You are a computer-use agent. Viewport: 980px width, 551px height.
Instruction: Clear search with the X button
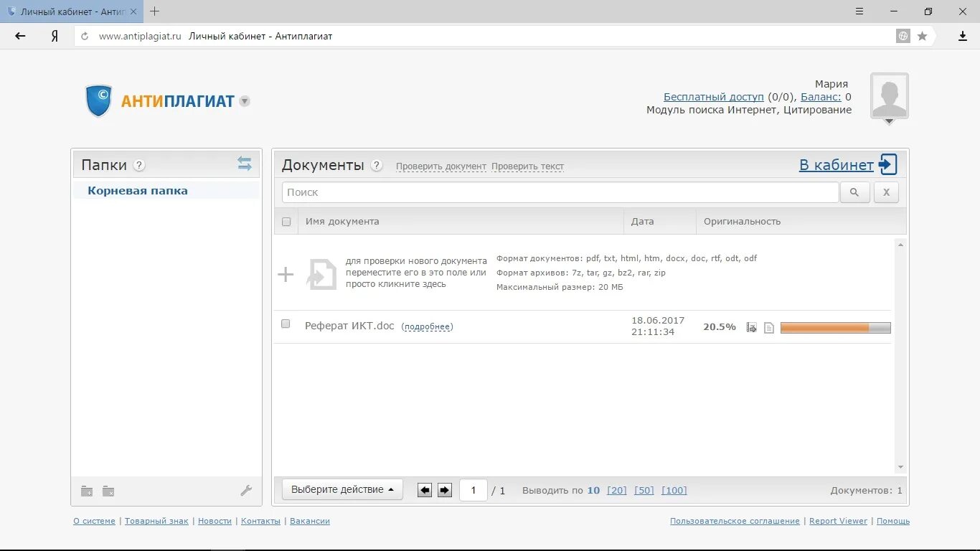click(886, 192)
